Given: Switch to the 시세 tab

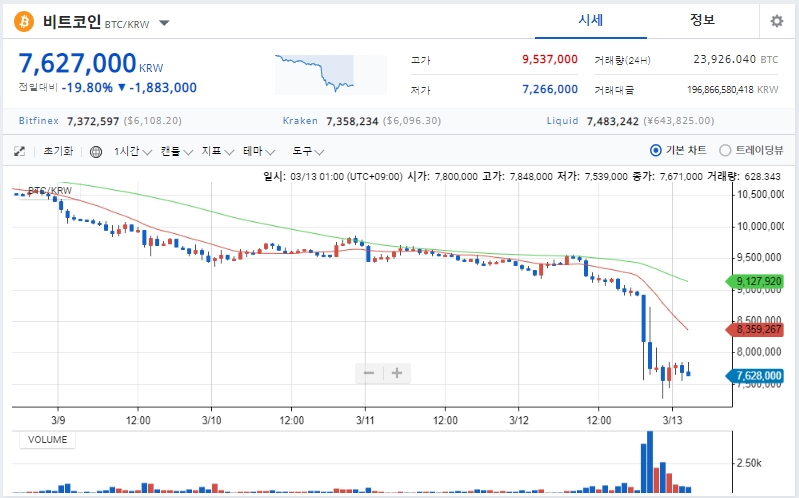Looking at the screenshot, I should pos(591,20).
